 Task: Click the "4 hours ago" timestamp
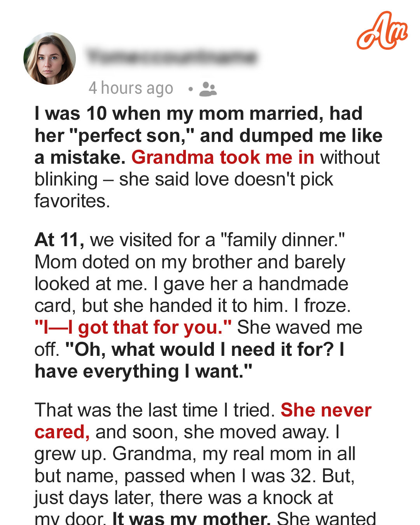pyautogui.click(x=131, y=88)
